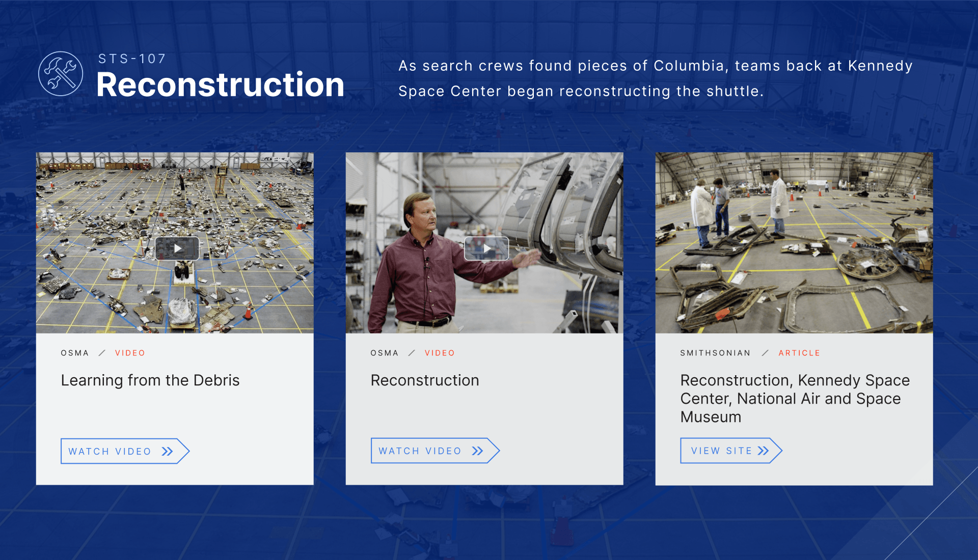Open the Learning from the Debris title

point(150,380)
